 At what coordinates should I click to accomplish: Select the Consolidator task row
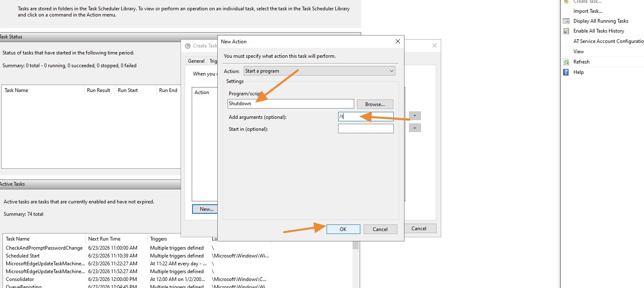(x=178, y=279)
